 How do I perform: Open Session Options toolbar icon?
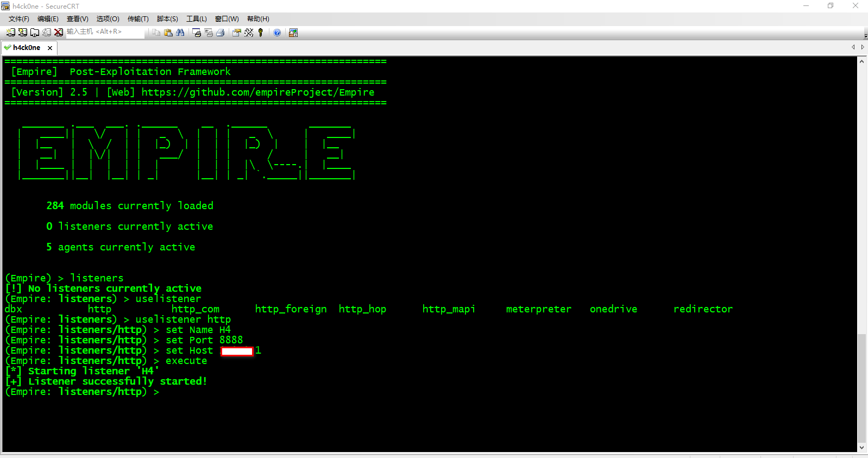pyautogui.click(x=236, y=33)
